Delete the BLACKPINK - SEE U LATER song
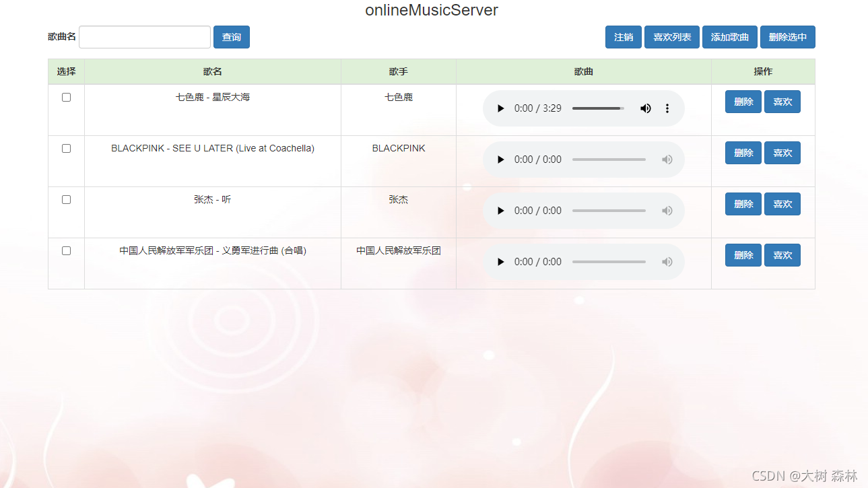 click(743, 153)
